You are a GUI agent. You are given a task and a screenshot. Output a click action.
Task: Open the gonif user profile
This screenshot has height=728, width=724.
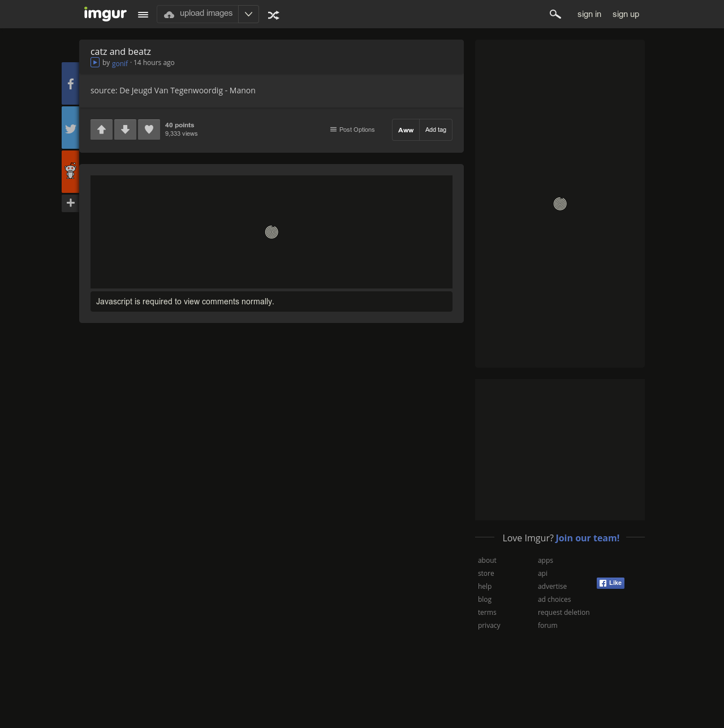(120, 63)
